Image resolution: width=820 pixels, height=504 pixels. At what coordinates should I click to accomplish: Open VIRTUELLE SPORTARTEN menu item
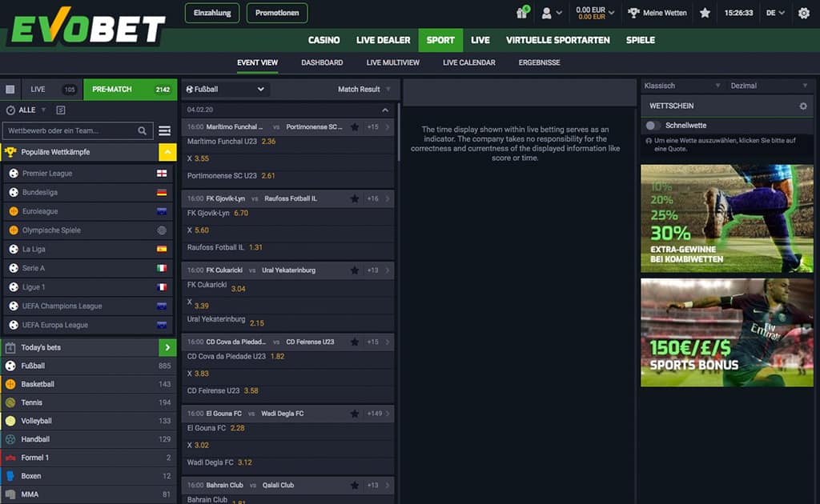pos(557,40)
